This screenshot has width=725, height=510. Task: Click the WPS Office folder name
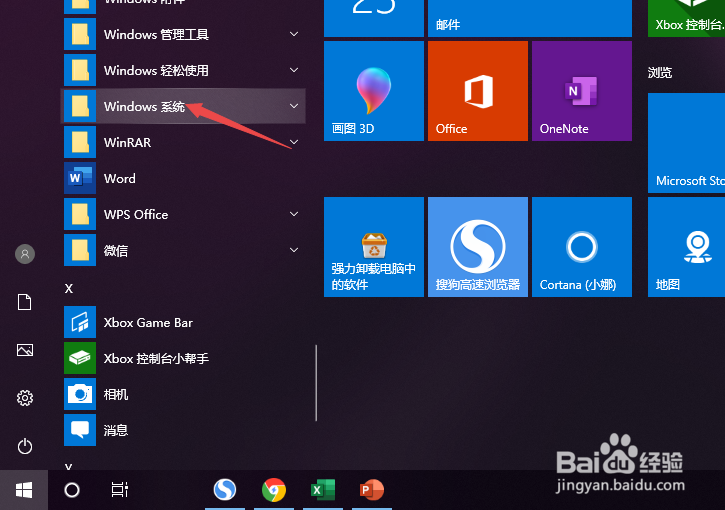pyautogui.click(x=136, y=215)
